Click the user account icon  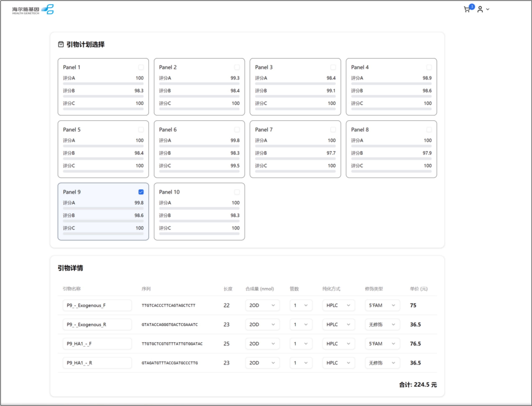(480, 9)
